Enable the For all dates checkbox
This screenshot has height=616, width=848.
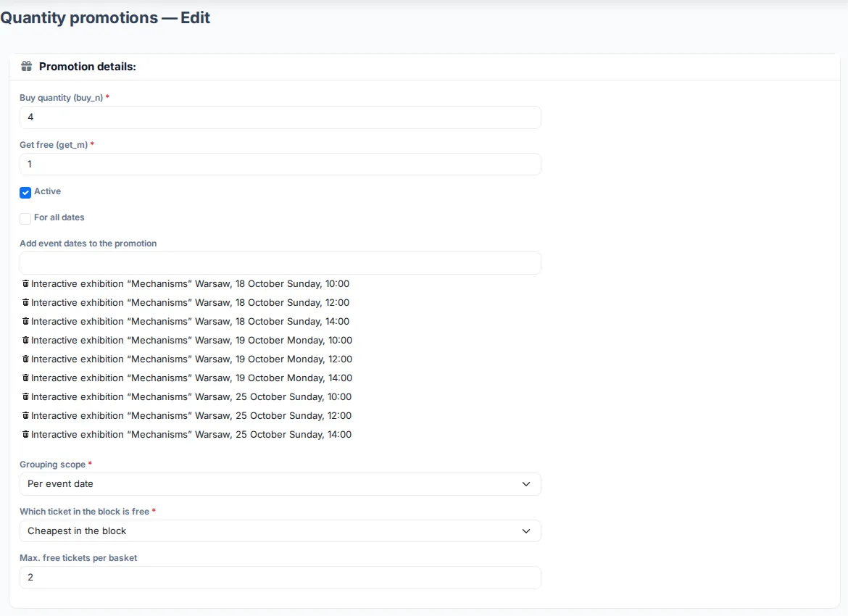pos(25,218)
